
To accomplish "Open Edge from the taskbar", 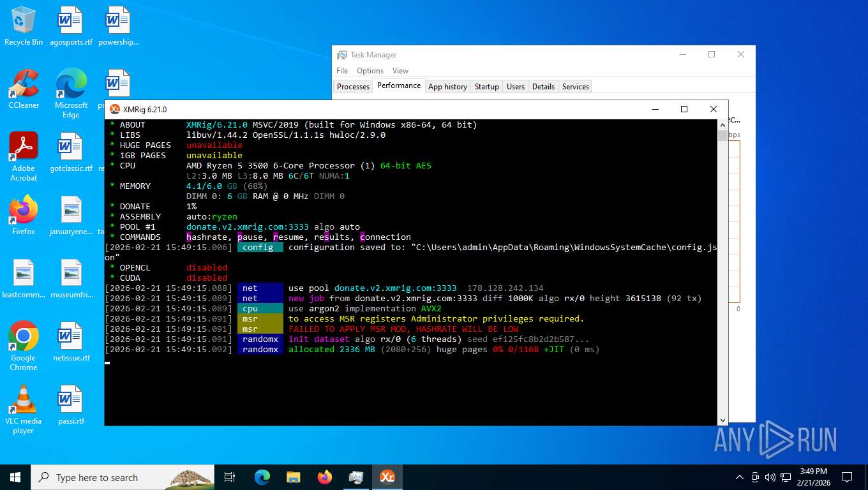I will pos(262,477).
